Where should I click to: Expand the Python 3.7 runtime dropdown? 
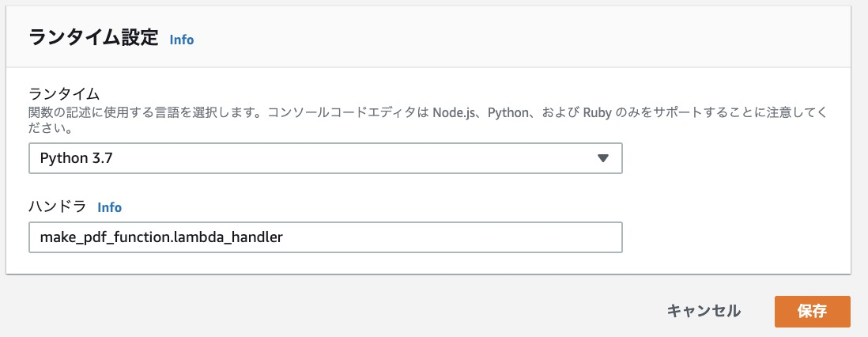(x=325, y=157)
